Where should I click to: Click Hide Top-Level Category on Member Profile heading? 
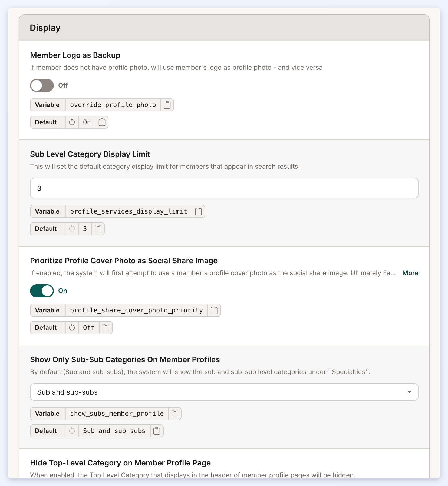tap(120, 463)
